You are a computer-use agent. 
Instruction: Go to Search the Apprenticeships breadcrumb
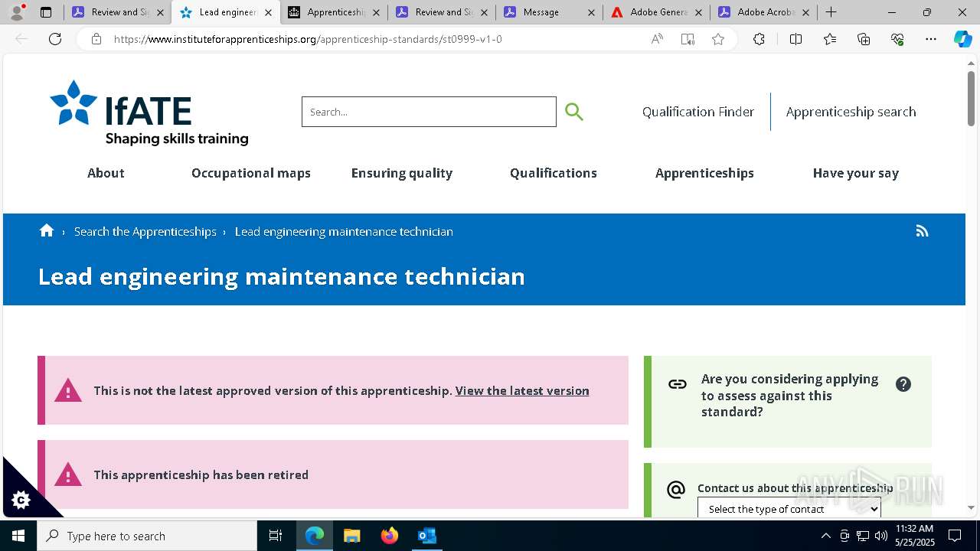click(145, 231)
